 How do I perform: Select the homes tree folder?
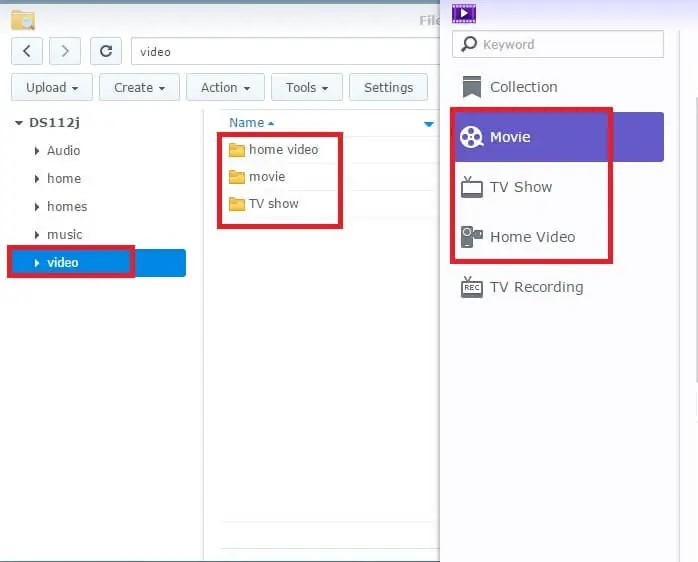(67, 207)
